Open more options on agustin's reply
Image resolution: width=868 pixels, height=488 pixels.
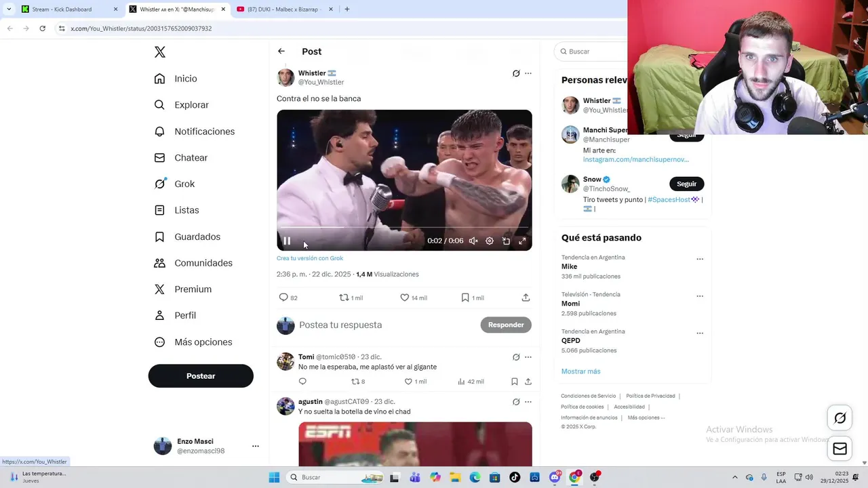click(x=528, y=402)
